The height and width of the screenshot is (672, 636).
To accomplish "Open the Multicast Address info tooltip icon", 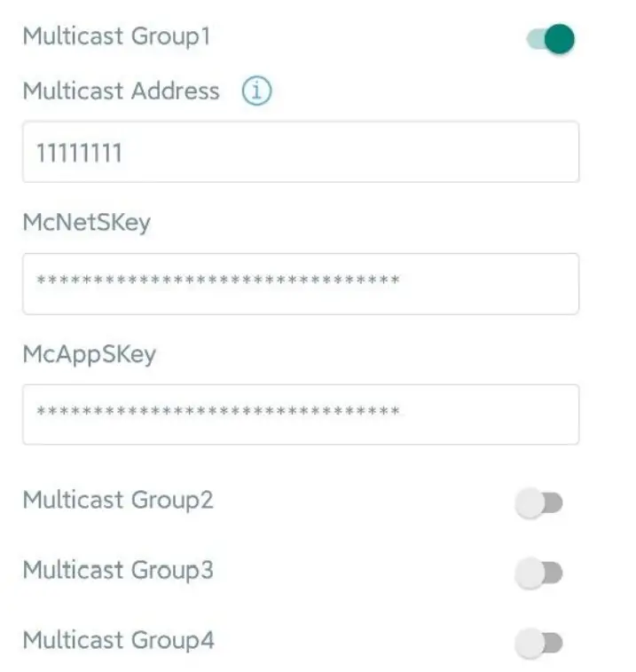I will [x=256, y=91].
